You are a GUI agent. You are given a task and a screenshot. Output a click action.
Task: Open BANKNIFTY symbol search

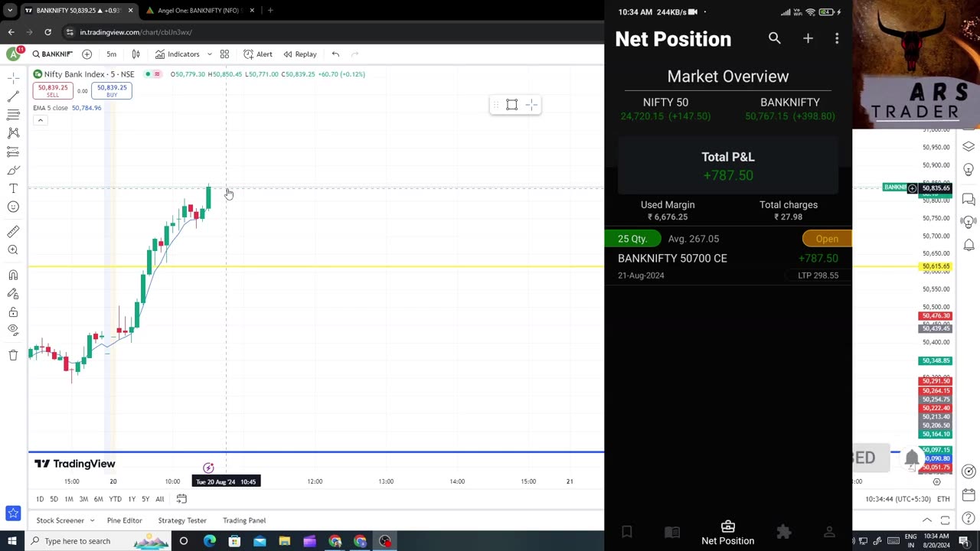click(53, 54)
